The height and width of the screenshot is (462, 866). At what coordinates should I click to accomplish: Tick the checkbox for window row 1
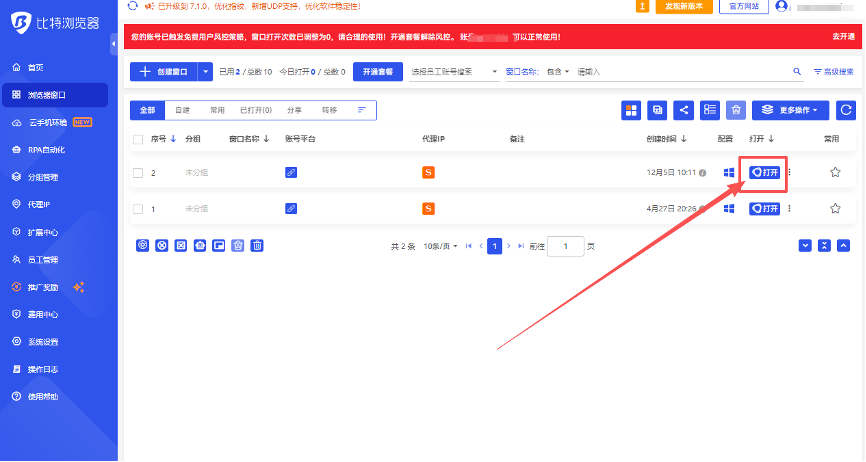point(138,209)
